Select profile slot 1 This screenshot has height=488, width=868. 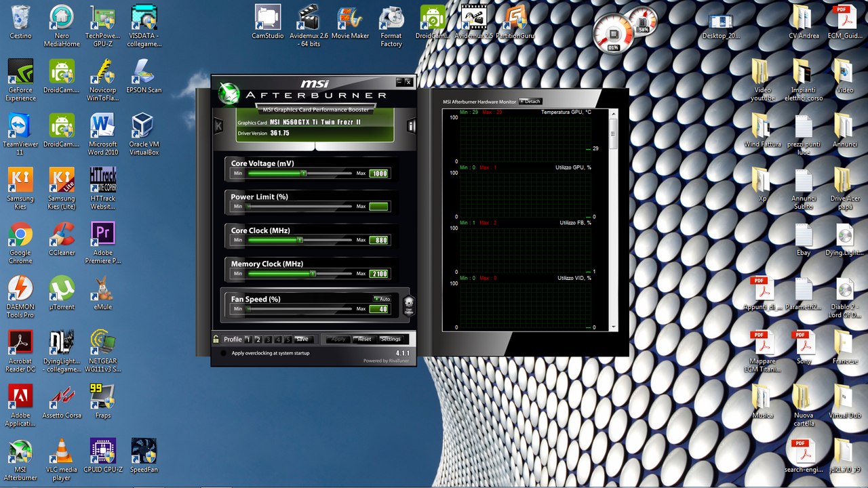[x=248, y=339]
